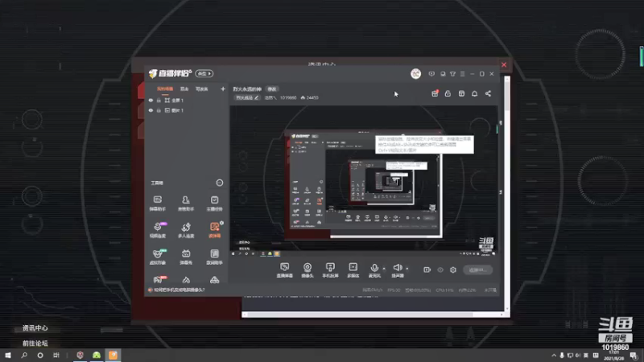The width and height of the screenshot is (644, 362).
Task: Add a 多媒体 media source
Action: [353, 270]
